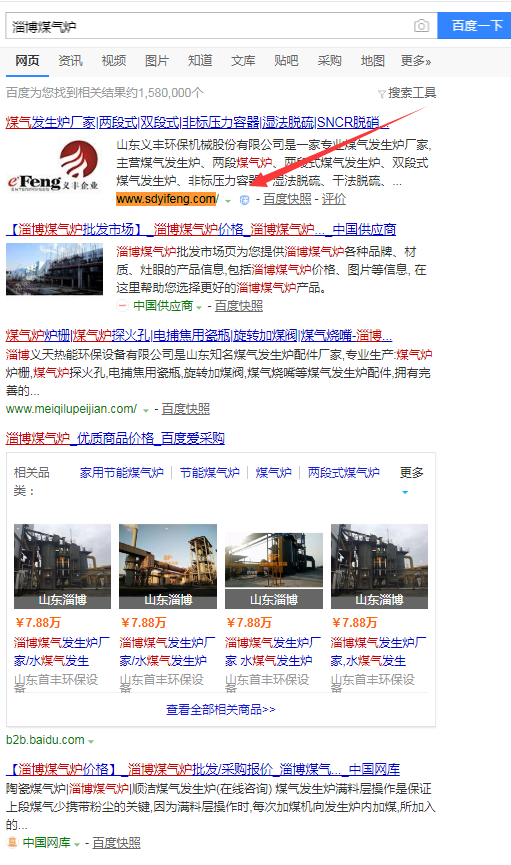The image size is (511, 865).
Task: Click the orange icon before 中国网库
Action: pos(12,842)
